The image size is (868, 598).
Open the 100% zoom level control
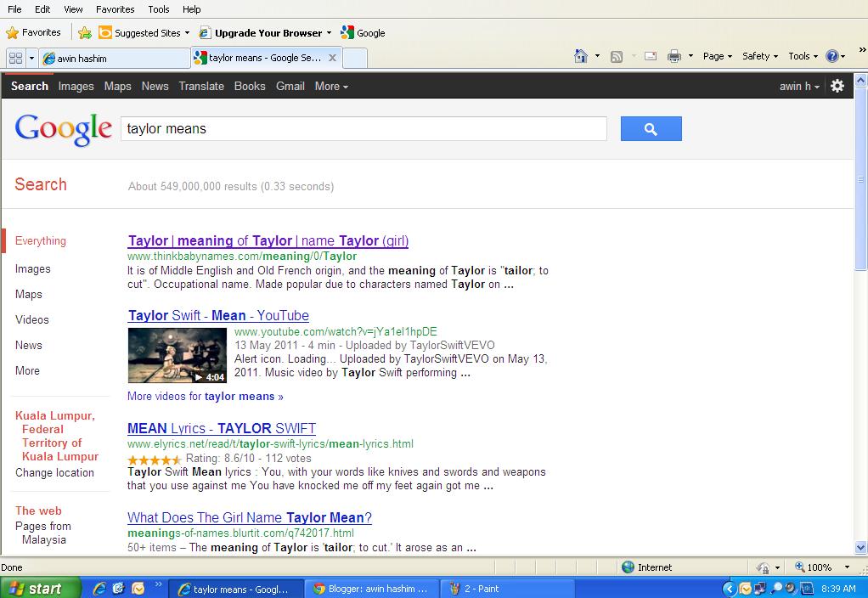coord(821,567)
